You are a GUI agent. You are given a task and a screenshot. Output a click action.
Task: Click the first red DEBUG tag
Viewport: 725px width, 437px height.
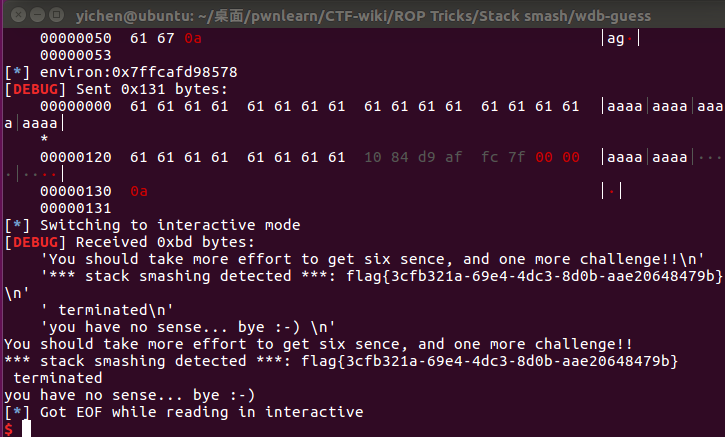click(35, 89)
